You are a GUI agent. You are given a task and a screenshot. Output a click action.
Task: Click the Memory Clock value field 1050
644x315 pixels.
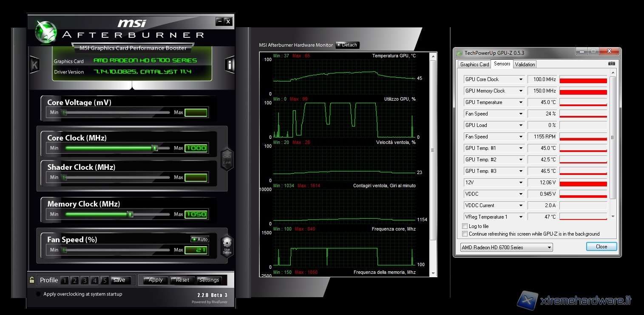(x=196, y=214)
